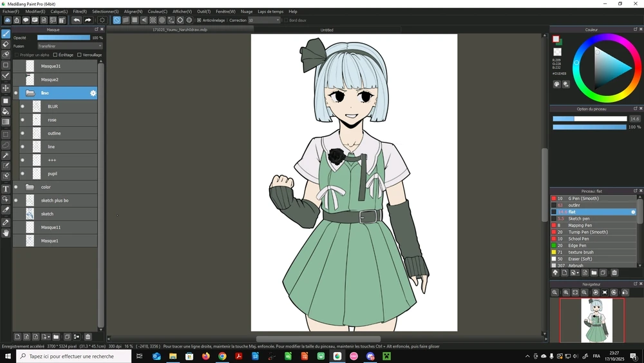Image resolution: width=644 pixels, height=363 pixels.
Task: Select the Bucket fill tool
Action: (x=6, y=112)
